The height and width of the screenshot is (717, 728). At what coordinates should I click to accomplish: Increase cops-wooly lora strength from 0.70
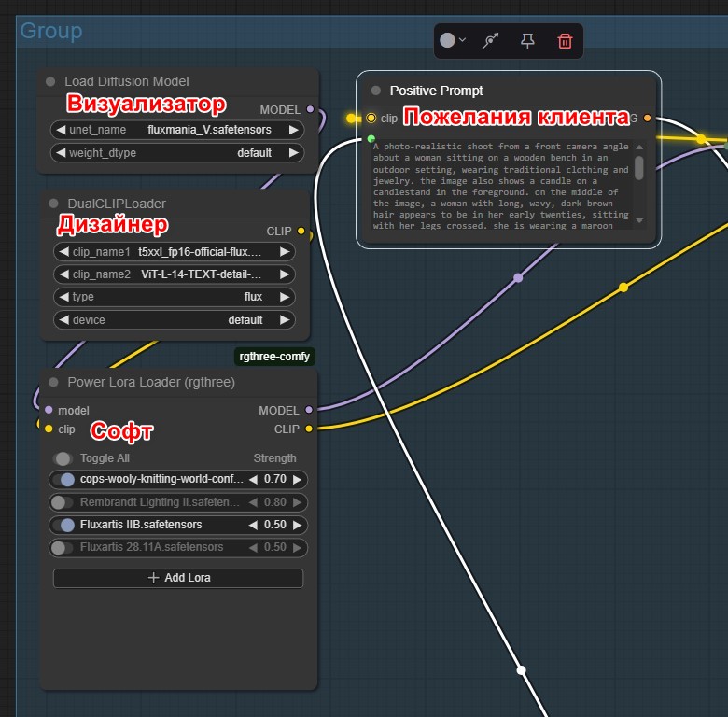[297, 479]
